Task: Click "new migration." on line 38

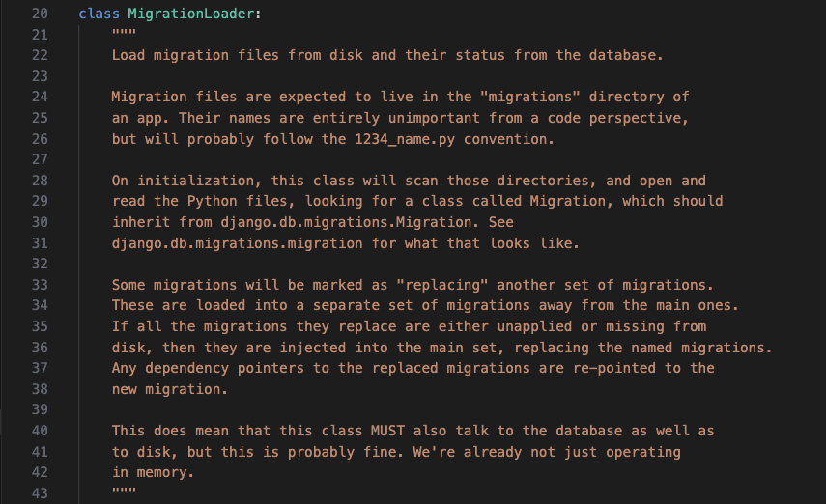Action: [170, 389]
